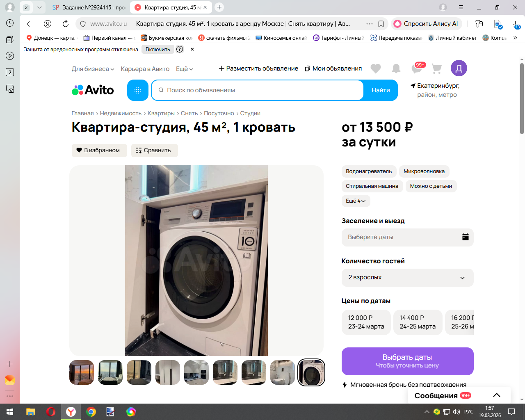Expand the "Ещё 4" amenities list
This screenshot has height=420, width=525.
[x=356, y=201]
